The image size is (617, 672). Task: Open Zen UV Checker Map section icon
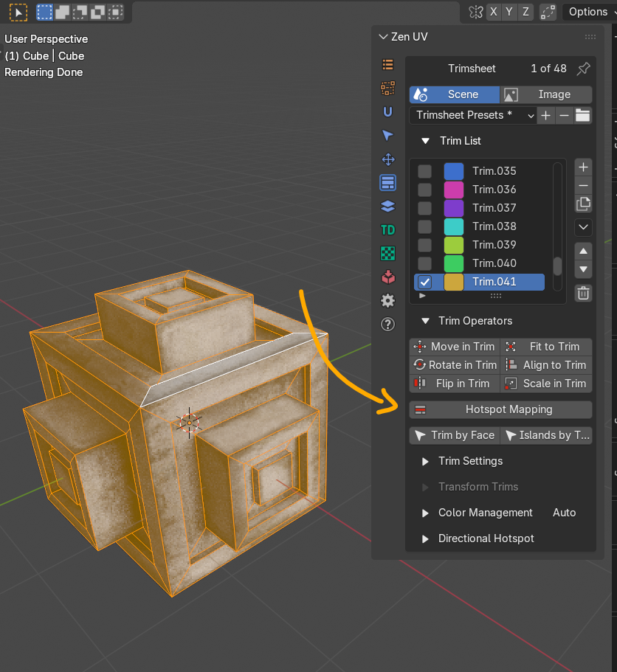click(x=387, y=254)
